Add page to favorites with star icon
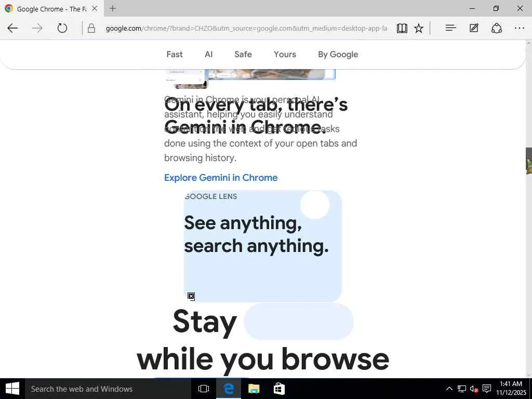 (x=419, y=28)
